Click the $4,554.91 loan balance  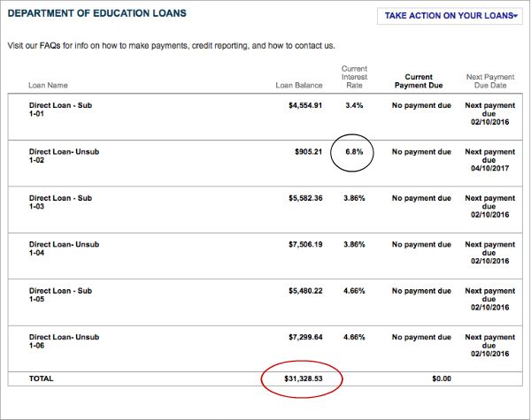point(305,105)
